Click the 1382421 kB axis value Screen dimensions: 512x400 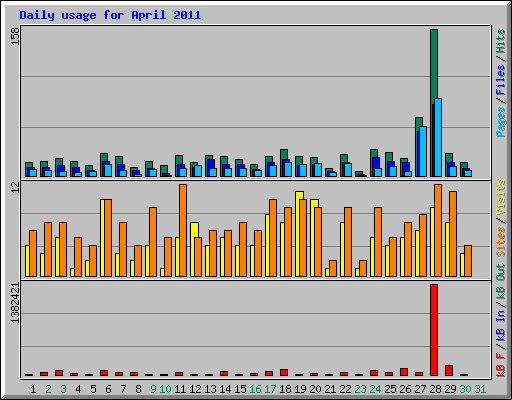tap(15, 303)
